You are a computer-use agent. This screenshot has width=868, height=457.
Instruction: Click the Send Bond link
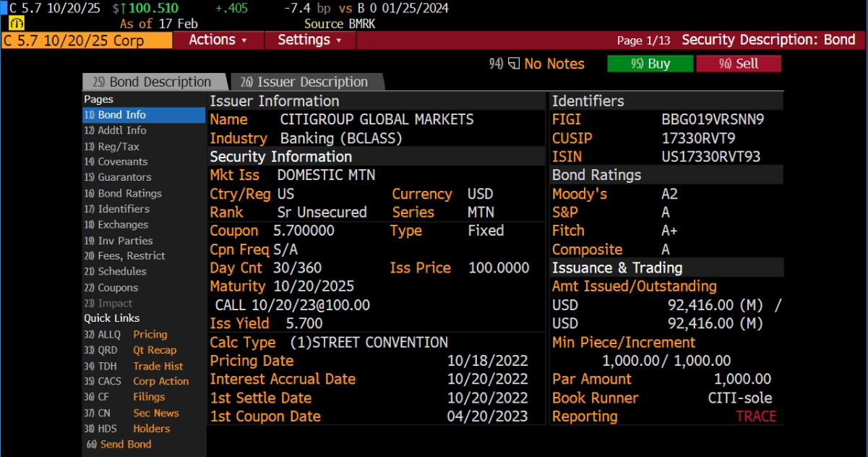tap(119, 445)
